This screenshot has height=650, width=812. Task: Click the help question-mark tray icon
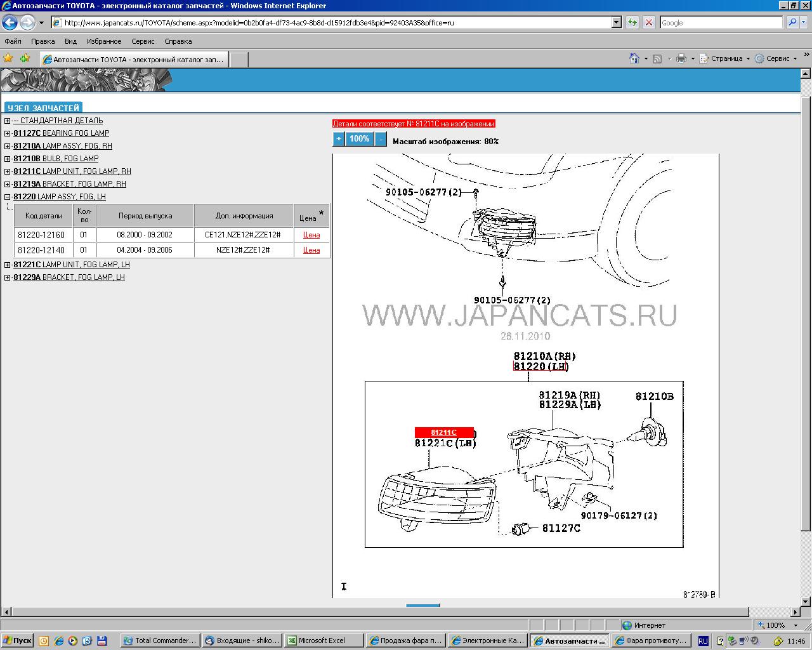[720, 641]
